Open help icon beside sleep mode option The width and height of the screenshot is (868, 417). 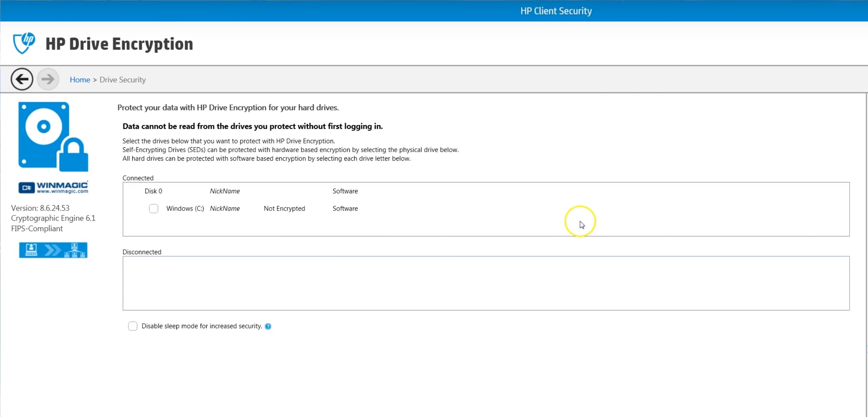[x=268, y=326]
